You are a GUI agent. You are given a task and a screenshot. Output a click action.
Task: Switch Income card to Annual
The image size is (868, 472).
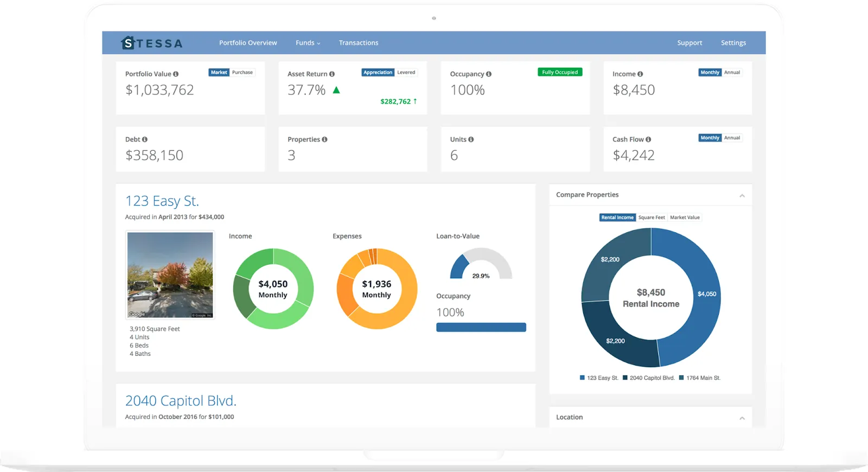coord(732,72)
